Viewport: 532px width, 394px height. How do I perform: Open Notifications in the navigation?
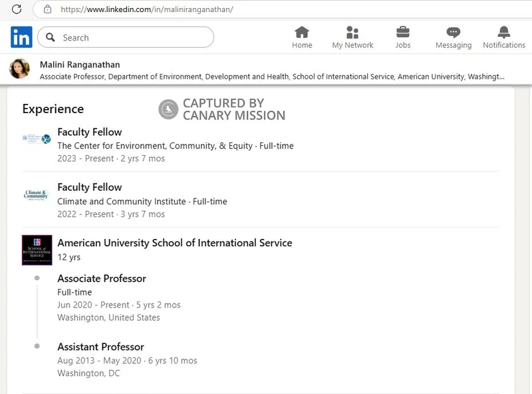[x=504, y=37]
